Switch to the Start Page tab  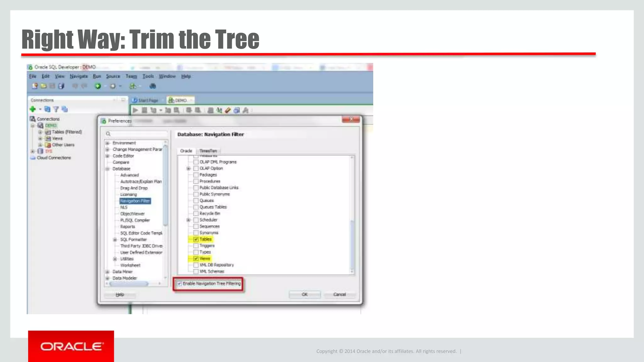click(x=146, y=100)
